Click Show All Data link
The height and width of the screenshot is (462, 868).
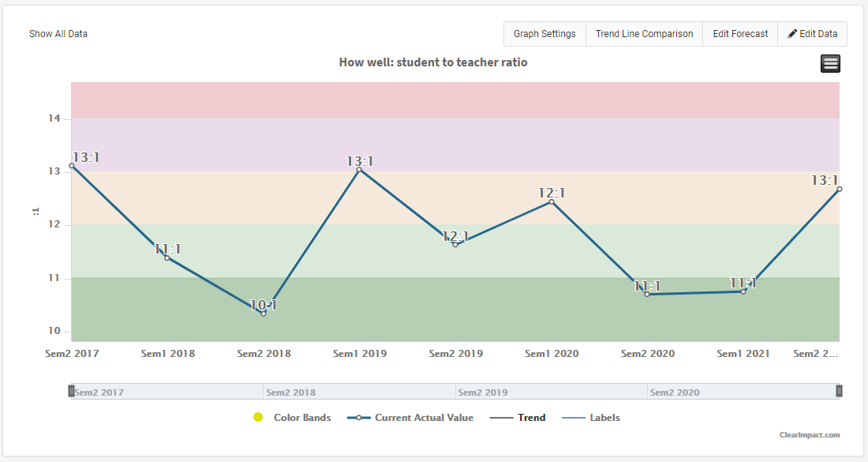[58, 34]
